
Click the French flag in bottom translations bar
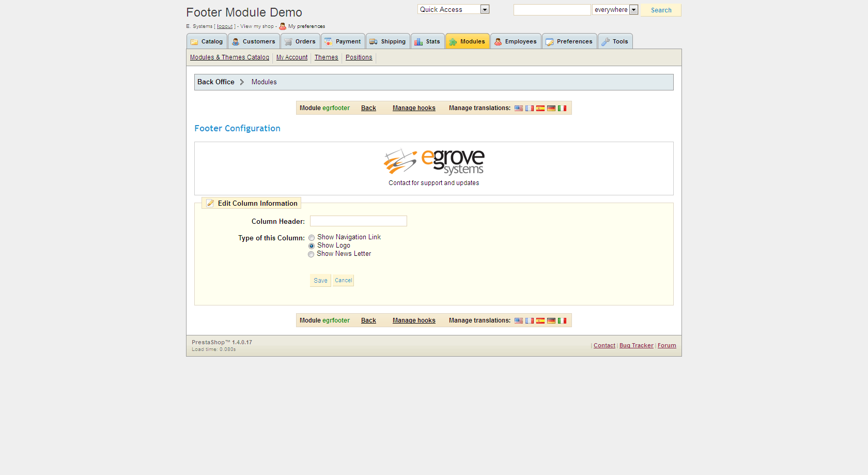pos(529,320)
